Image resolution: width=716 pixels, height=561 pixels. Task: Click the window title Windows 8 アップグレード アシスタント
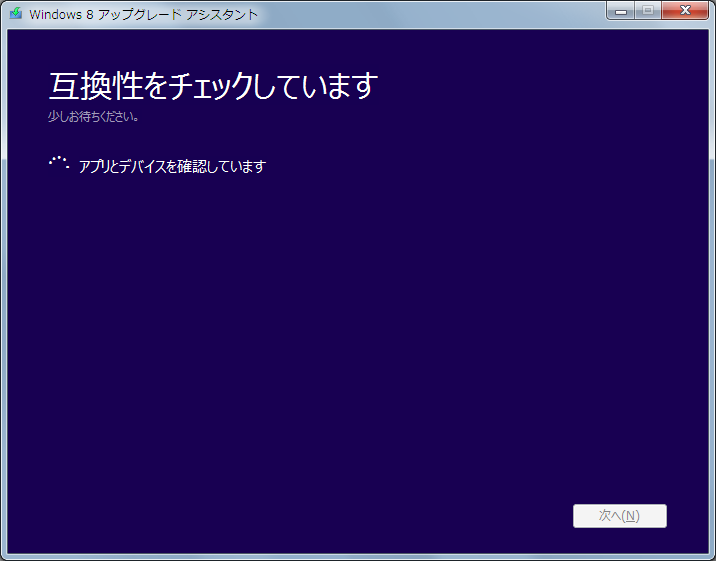(x=143, y=14)
